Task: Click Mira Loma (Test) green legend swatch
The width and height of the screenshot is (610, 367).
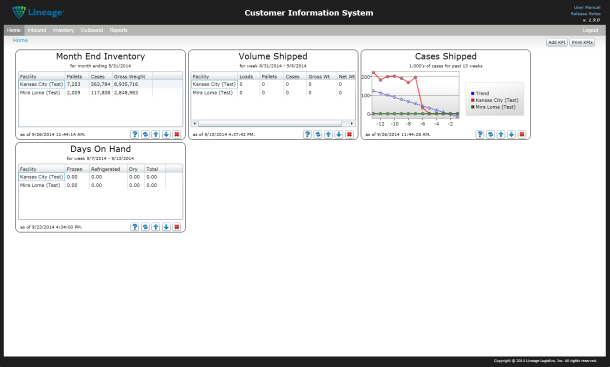Action: point(473,107)
